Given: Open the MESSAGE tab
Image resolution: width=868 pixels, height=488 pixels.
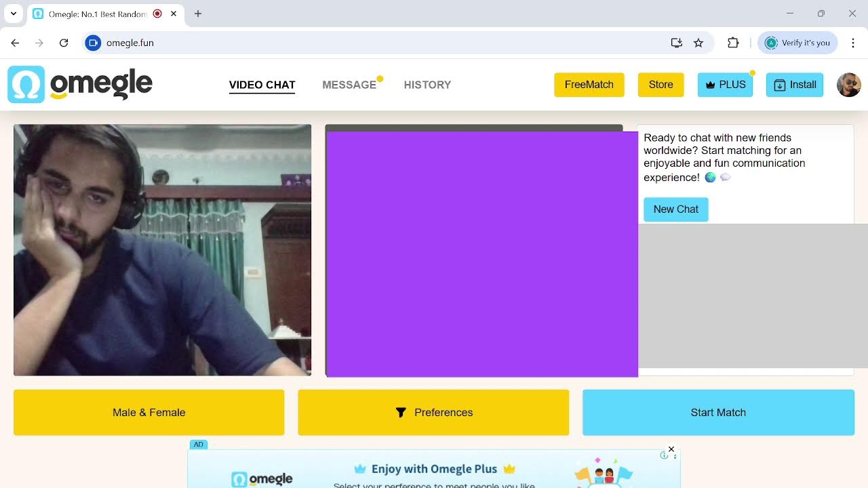Looking at the screenshot, I should 349,85.
